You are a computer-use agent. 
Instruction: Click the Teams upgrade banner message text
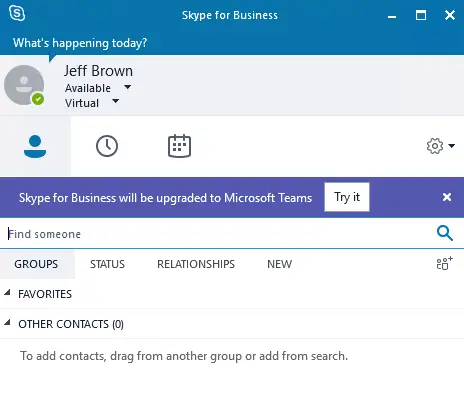click(165, 198)
